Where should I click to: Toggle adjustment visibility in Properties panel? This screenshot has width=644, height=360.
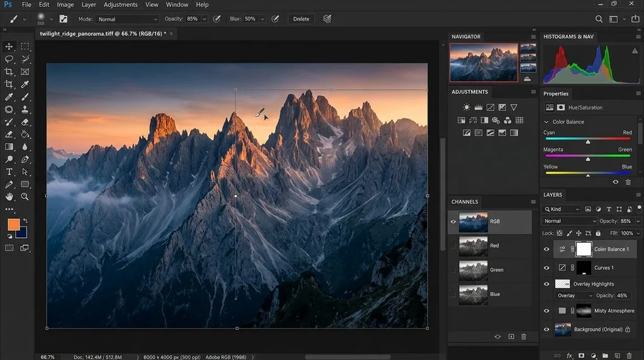pyautogui.click(x=615, y=182)
